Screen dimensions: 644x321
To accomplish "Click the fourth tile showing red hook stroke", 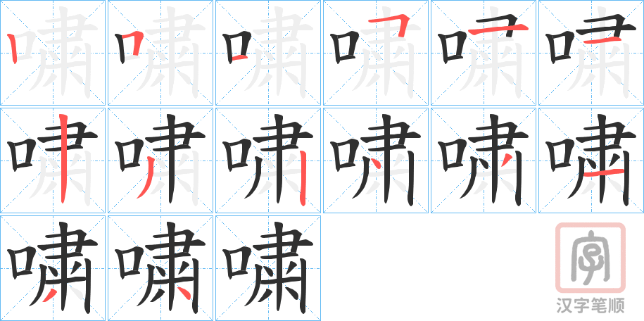I will coord(376,53).
